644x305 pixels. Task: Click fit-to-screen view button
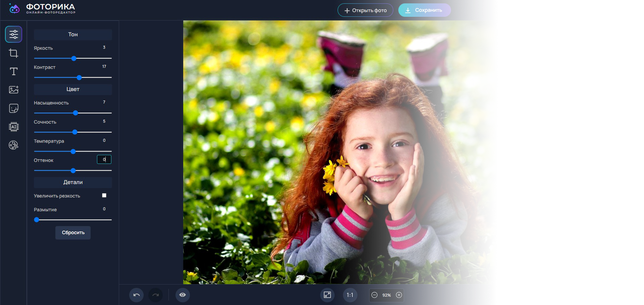(327, 295)
